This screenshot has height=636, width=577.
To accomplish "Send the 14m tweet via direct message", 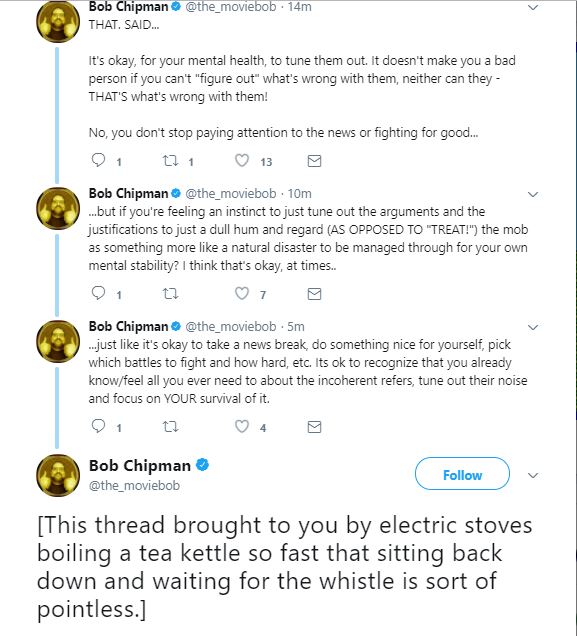I will [314, 161].
